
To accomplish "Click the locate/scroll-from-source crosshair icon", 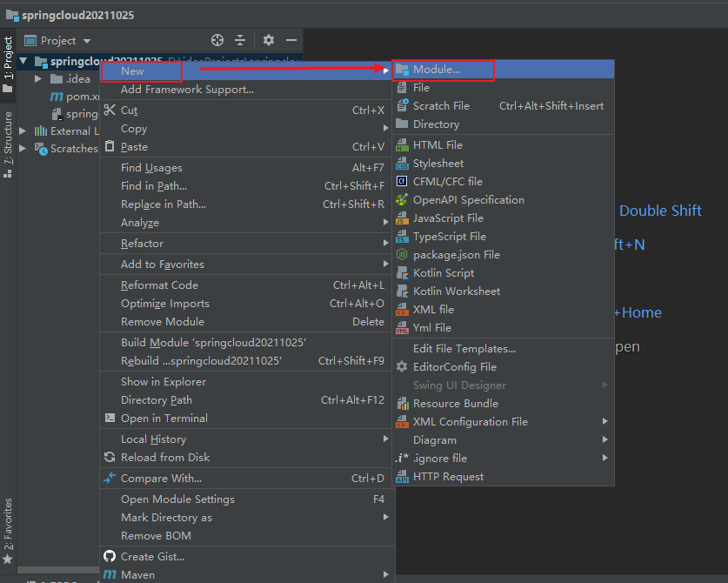I will point(217,40).
